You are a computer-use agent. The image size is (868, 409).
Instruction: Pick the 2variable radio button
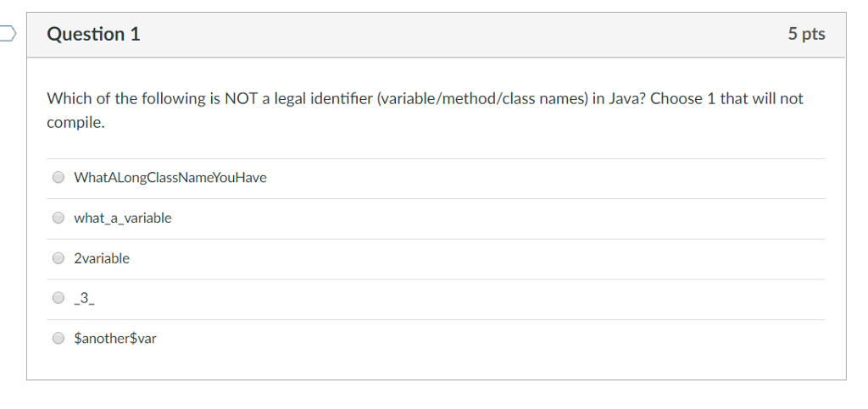[x=58, y=258]
